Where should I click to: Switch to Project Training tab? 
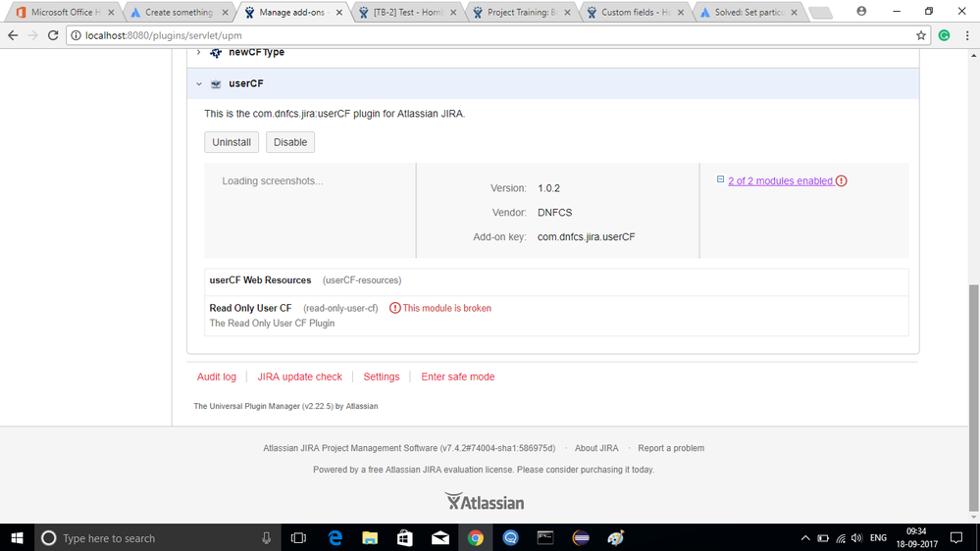point(523,12)
